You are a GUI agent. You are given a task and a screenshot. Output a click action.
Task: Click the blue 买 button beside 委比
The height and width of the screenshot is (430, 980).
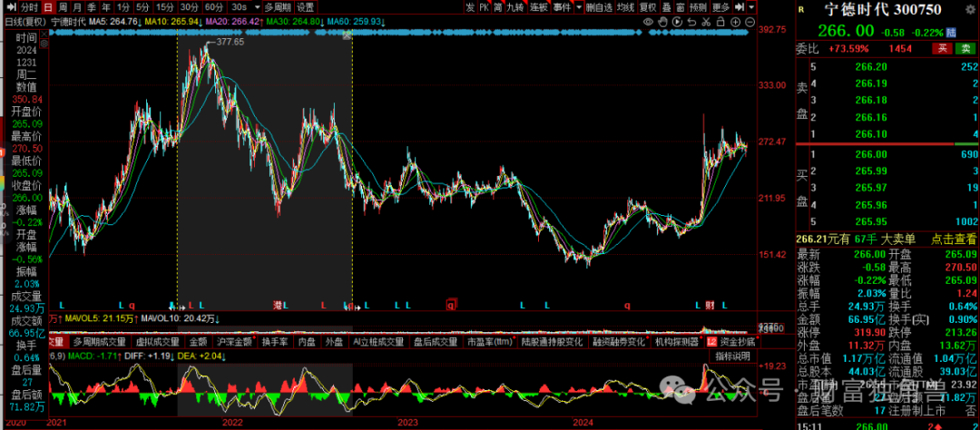click(965, 48)
